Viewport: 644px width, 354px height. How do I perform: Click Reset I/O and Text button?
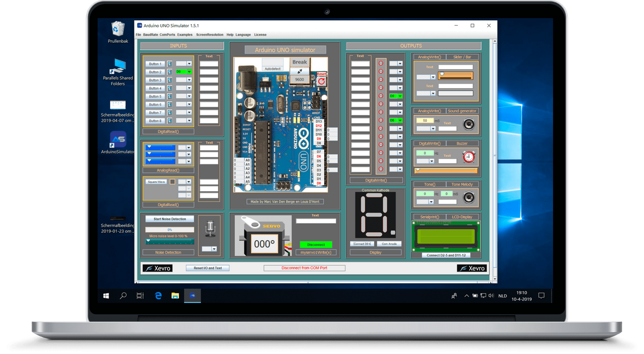(207, 269)
